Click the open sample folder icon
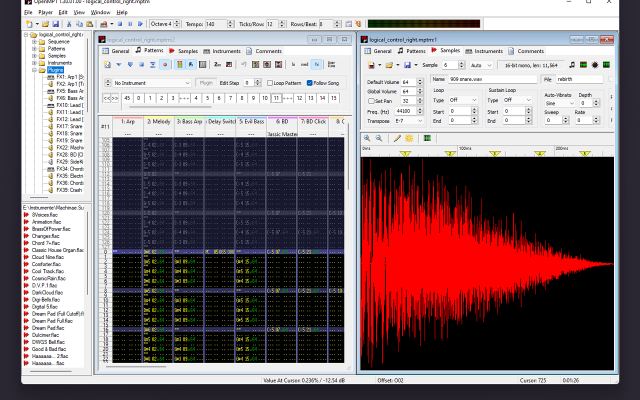Image resolution: width=640 pixels, height=400 pixels. coord(389,65)
